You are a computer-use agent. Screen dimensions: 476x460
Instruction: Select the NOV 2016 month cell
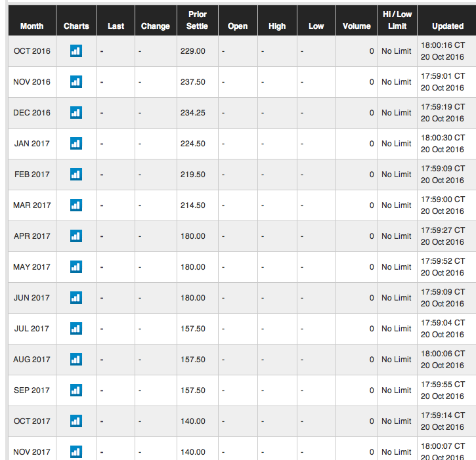coord(32,82)
